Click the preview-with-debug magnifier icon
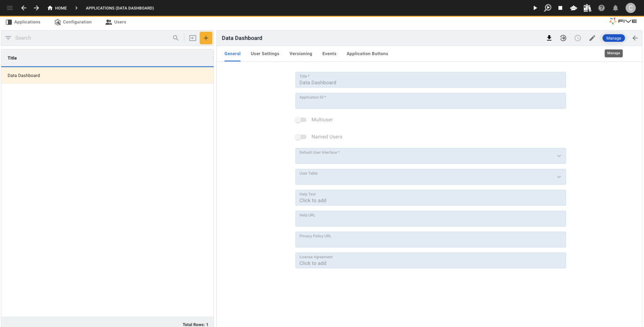644x327 pixels. click(x=548, y=8)
